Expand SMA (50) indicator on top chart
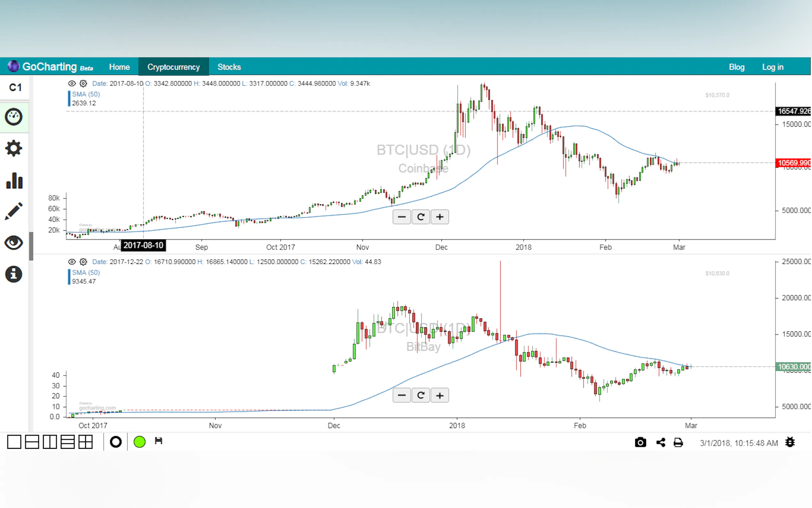The height and width of the screenshot is (508, 812). pyautogui.click(x=86, y=94)
